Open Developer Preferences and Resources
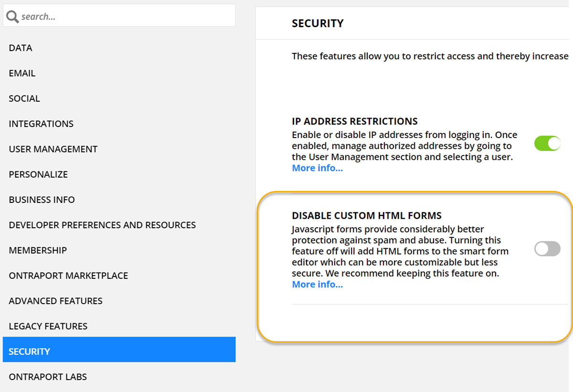 (x=102, y=225)
